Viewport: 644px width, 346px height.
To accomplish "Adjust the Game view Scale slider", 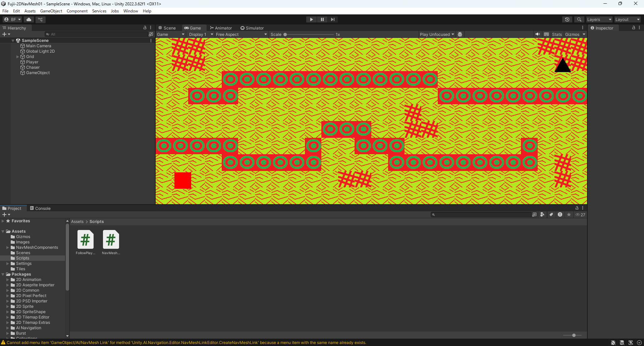I will pos(285,34).
